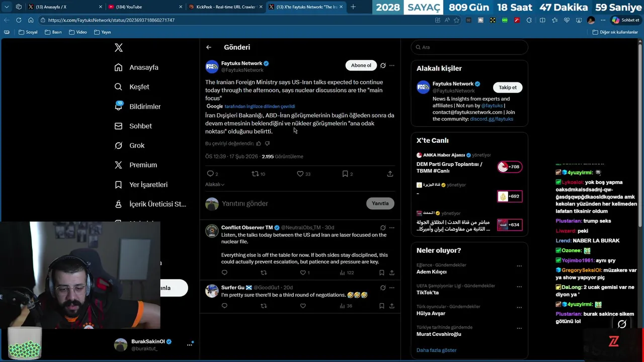Switch to the YouTube browser tab
644x362 pixels.
pyautogui.click(x=145, y=7)
